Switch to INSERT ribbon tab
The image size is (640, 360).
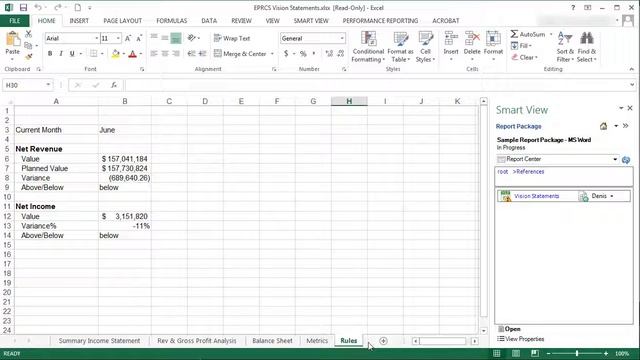79,20
